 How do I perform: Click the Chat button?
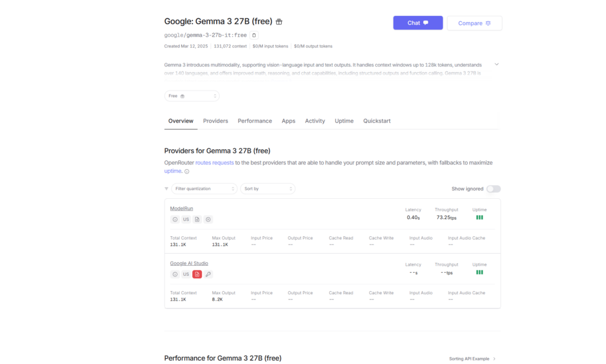(418, 22)
